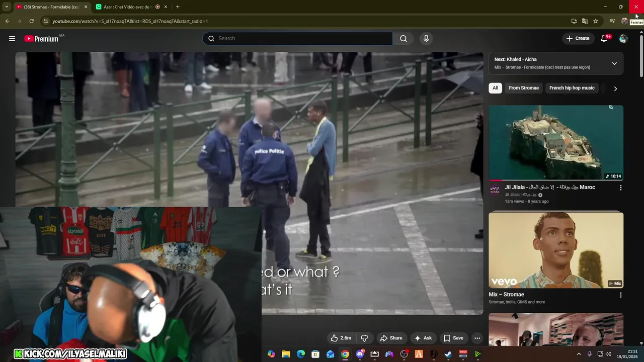Close the Azar Chat Vidéo tab

(x=166, y=7)
